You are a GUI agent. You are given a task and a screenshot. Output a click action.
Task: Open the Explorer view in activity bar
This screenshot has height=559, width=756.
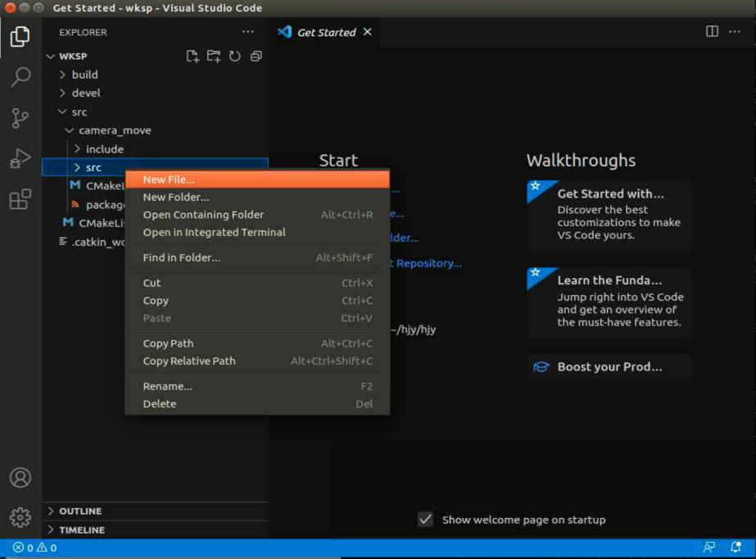(20, 37)
